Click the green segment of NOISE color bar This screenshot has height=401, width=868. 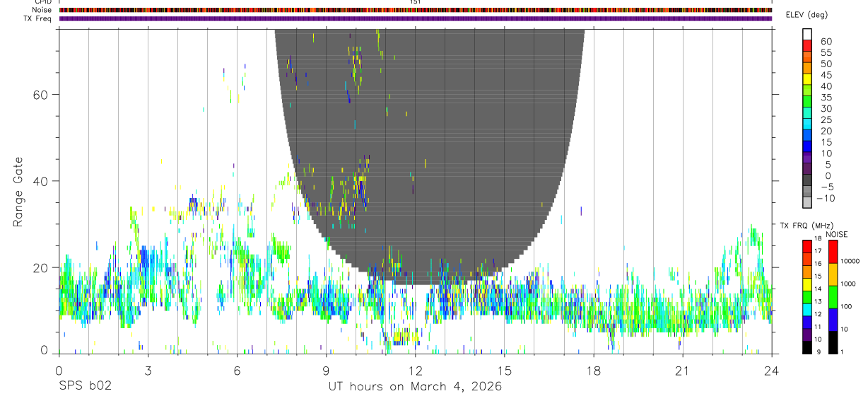(833, 296)
